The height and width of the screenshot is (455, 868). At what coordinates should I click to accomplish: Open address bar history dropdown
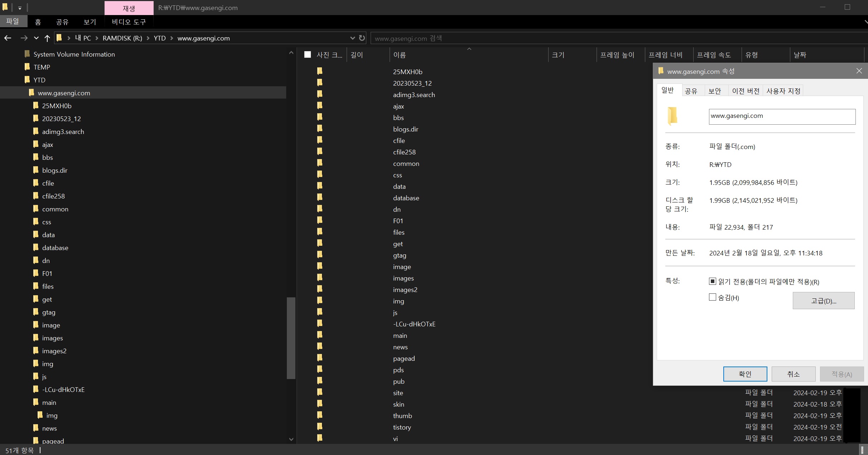[352, 38]
